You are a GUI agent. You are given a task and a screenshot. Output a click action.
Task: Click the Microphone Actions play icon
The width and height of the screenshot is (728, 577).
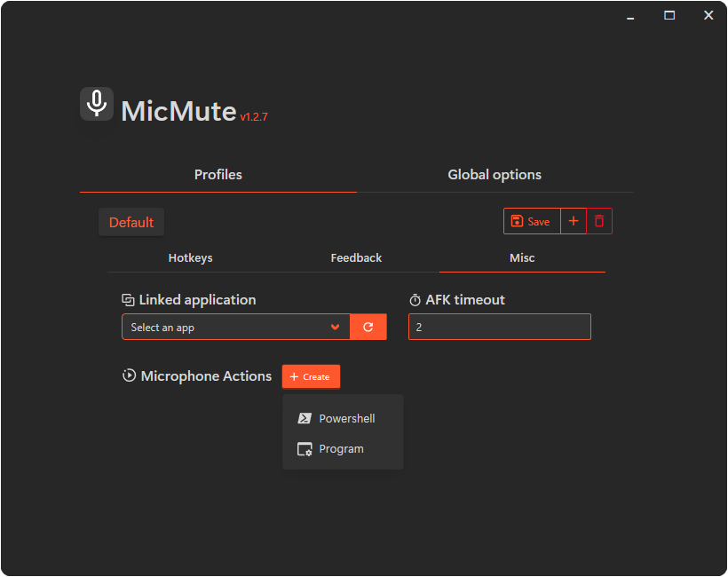click(x=129, y=375)
